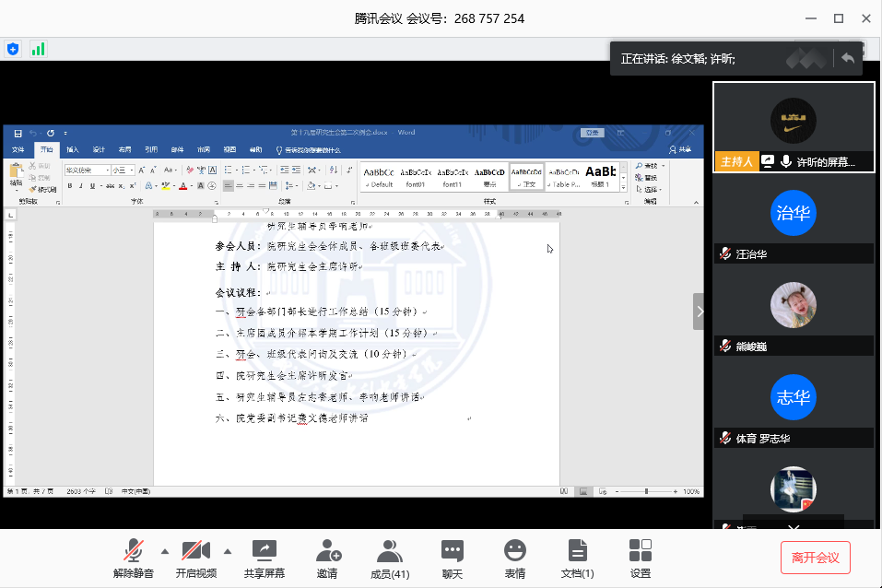Show the 成员(41) participant list
The image size is (882, 588).
point(390,551)
